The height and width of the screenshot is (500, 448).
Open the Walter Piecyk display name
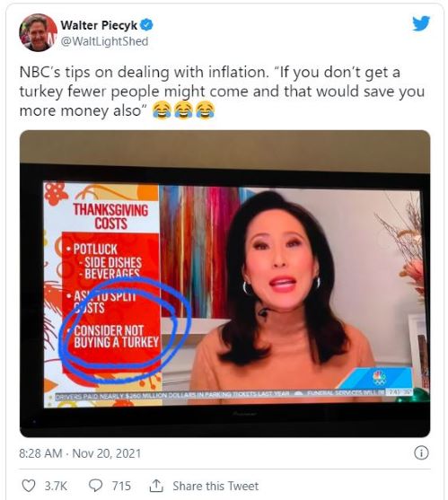pyautogui.click(x=99, y=25)
